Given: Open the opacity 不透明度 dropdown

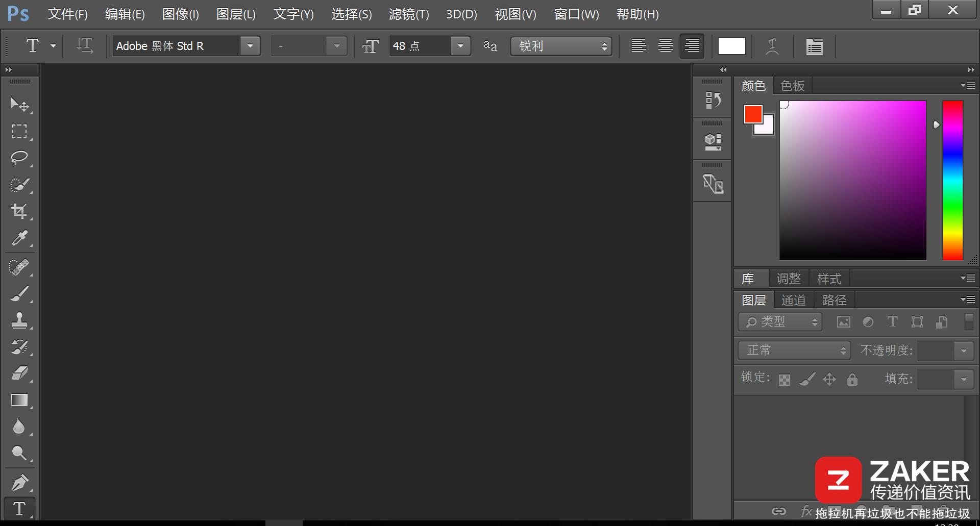Looking at the screenshot, I should tap(964, 350).
